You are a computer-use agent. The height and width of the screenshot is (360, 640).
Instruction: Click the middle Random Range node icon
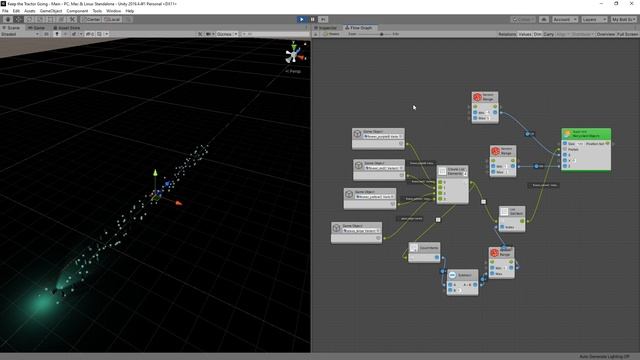click(x=496, y=151)
